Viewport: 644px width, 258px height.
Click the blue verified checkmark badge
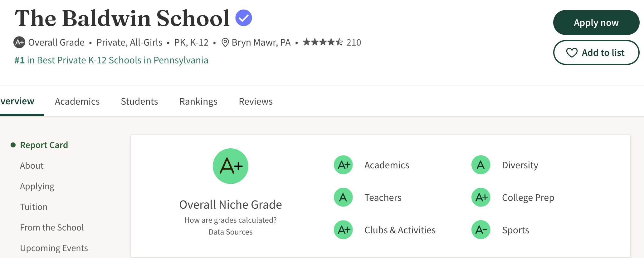(x=244, y=18)
